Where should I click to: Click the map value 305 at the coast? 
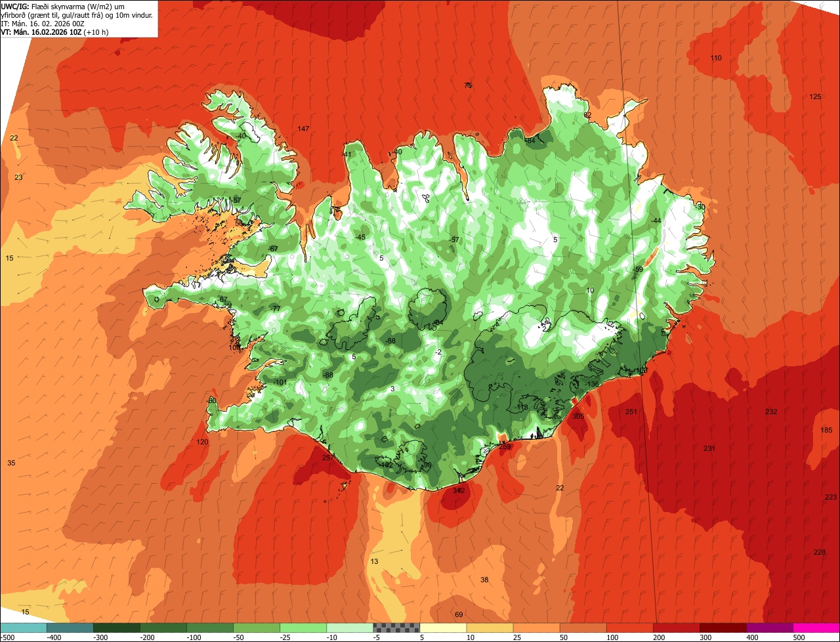pyautogui.click(x=578, y=417)
